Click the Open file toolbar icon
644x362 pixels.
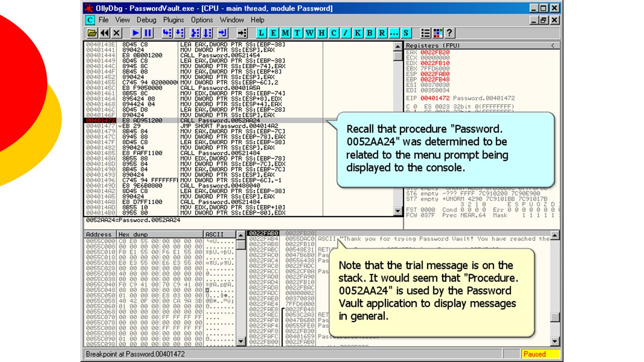coord(92,33)
